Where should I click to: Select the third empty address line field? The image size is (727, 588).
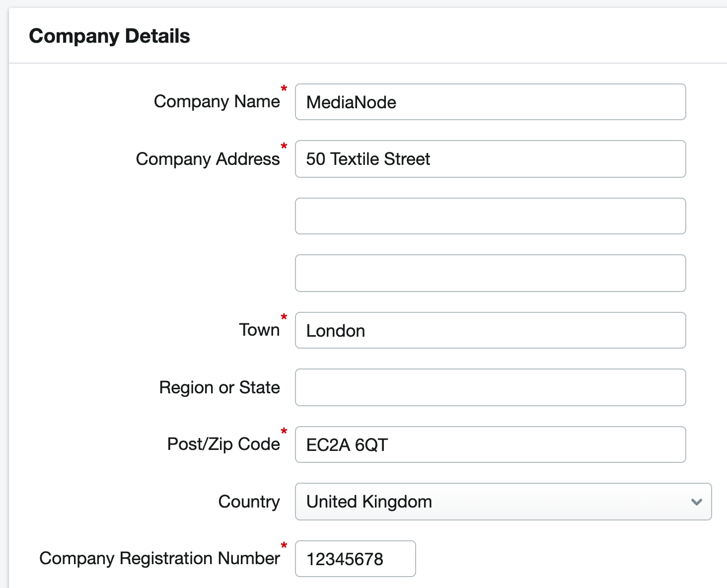[x=490, y=273]
